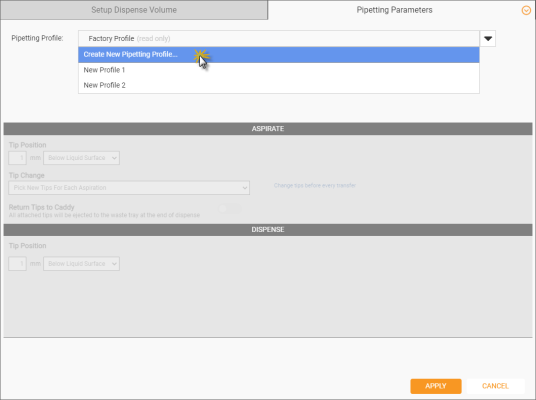Expand the Tip Change dropdown
This screenshot has width=536, height=400.
click(129, 188)
